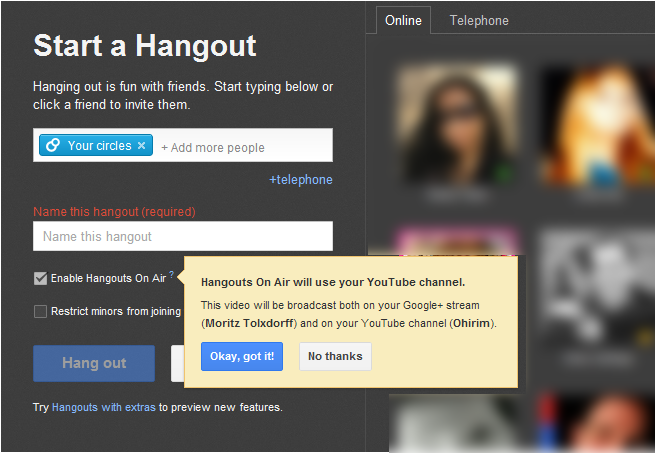Viewport: 655px width, 453px height.
Task: Decline with the No thanks button
Action: [335, 356]
